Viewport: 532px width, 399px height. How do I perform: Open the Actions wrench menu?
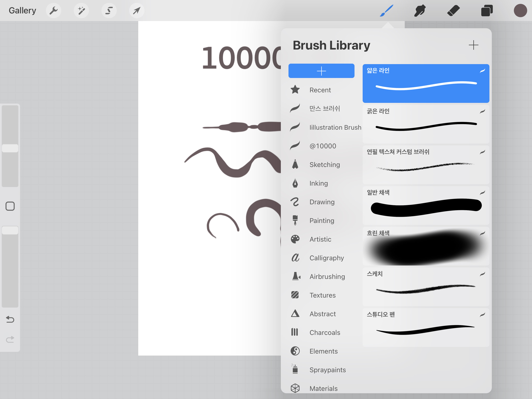click(53, 11)
